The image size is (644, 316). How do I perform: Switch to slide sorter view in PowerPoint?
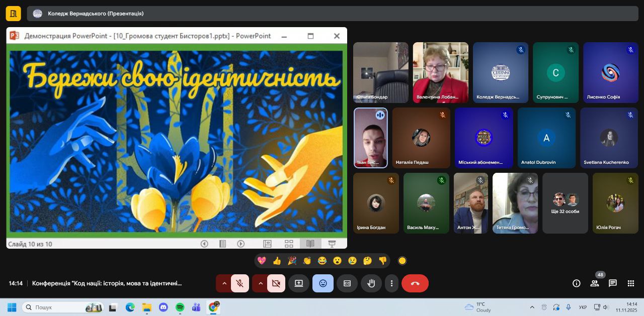click(289, 244)
